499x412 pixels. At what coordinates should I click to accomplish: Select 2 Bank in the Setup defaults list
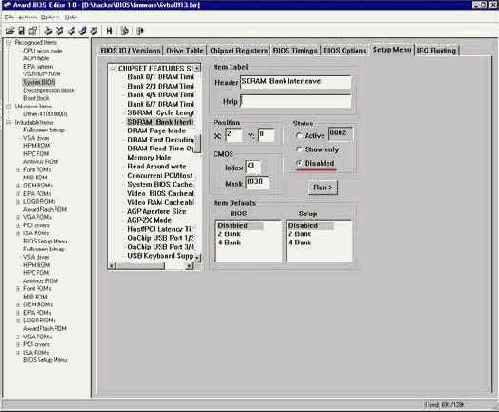[299, 234]
